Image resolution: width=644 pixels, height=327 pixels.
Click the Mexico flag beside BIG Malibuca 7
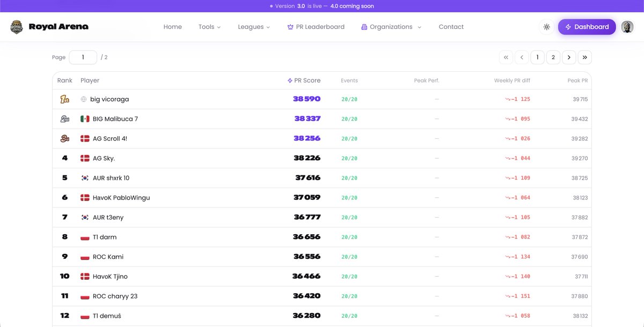coord(85,119)
